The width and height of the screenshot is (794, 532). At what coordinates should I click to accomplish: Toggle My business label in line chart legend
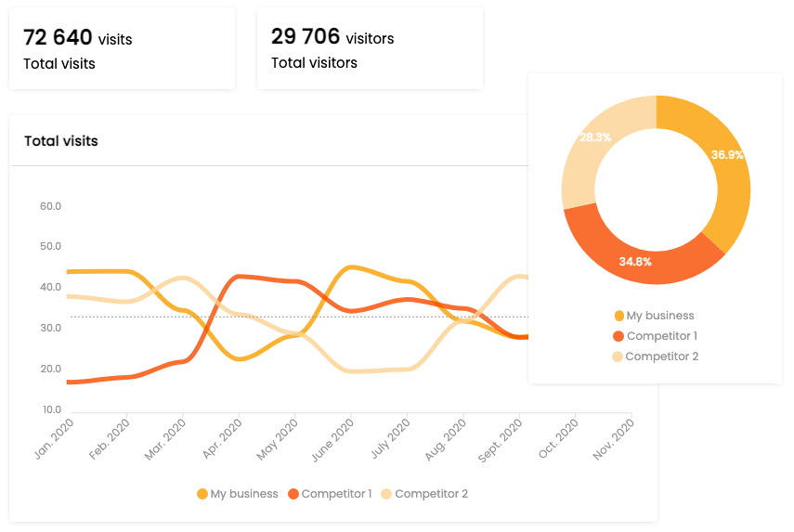[244, 494]
